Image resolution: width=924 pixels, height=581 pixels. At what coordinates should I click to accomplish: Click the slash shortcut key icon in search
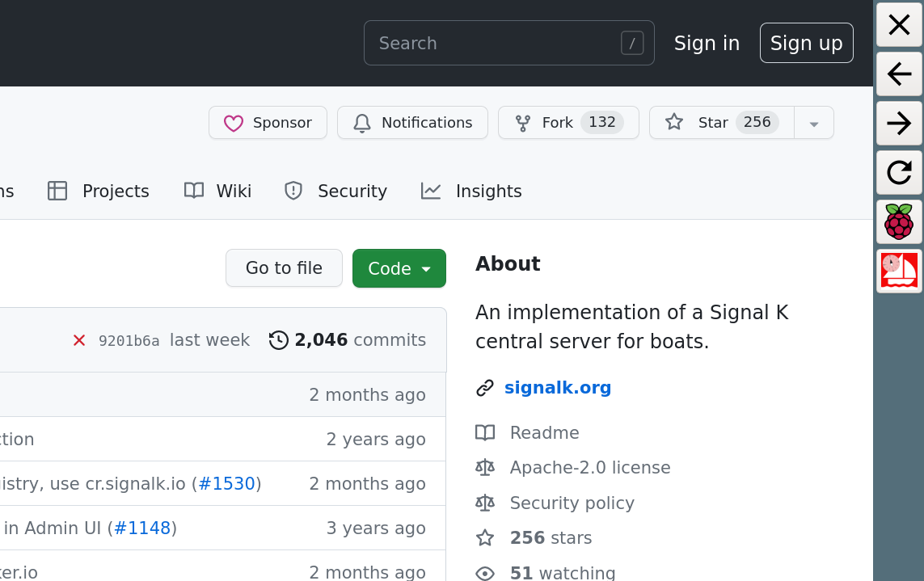coord(631,43)
